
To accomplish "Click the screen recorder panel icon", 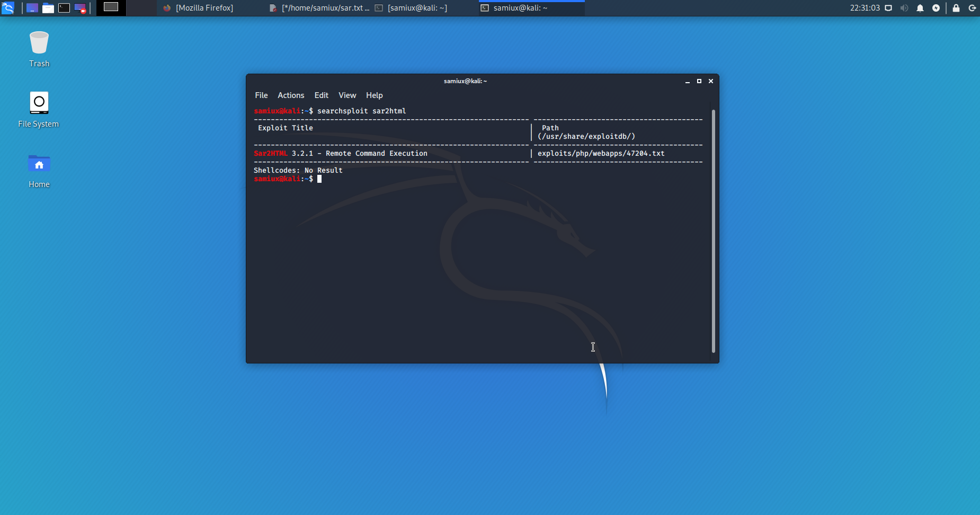I will (x=80, y=8).
